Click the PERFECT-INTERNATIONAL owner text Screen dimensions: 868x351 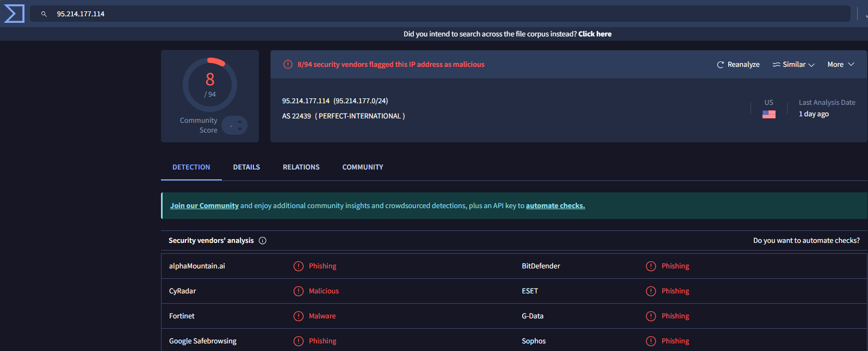click(x=360, y=116)
